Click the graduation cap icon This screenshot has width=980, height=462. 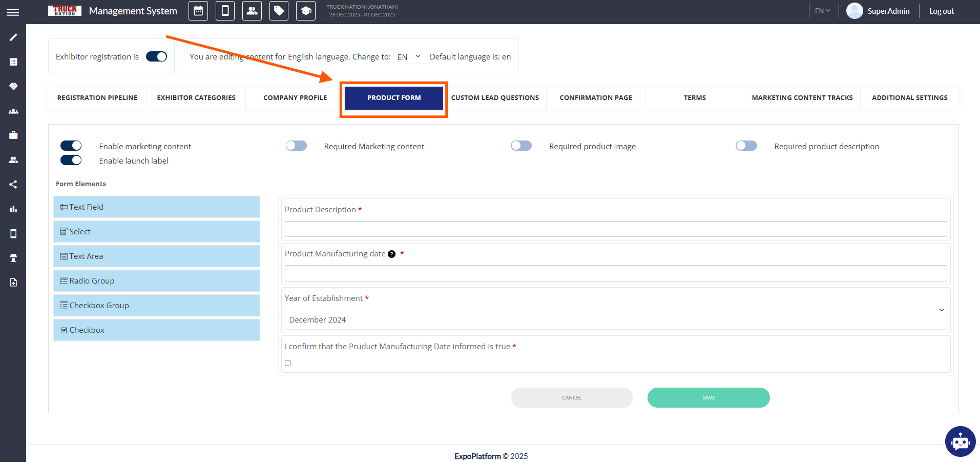click(x=306, y=11)
